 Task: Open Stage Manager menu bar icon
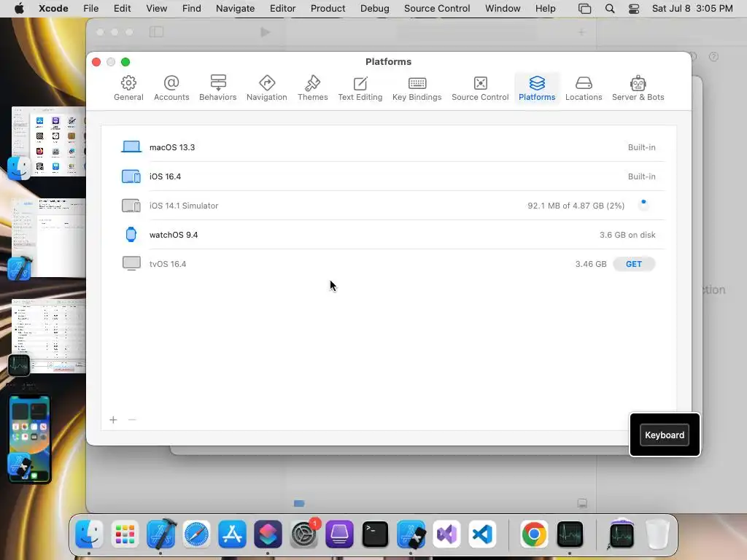click(584, 8)
